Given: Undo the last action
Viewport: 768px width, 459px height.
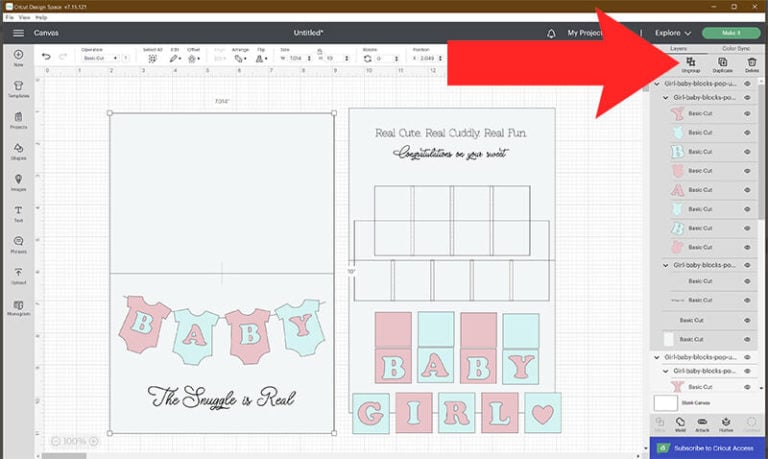Looking at the screenshot, I should click(46, 57).
